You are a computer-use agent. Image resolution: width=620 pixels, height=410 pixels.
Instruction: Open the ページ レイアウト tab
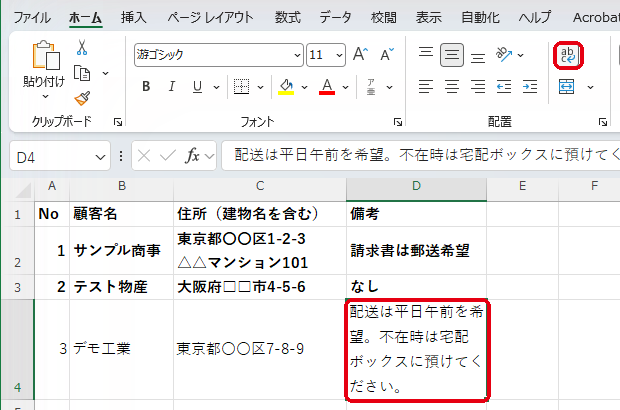[210, 18]
